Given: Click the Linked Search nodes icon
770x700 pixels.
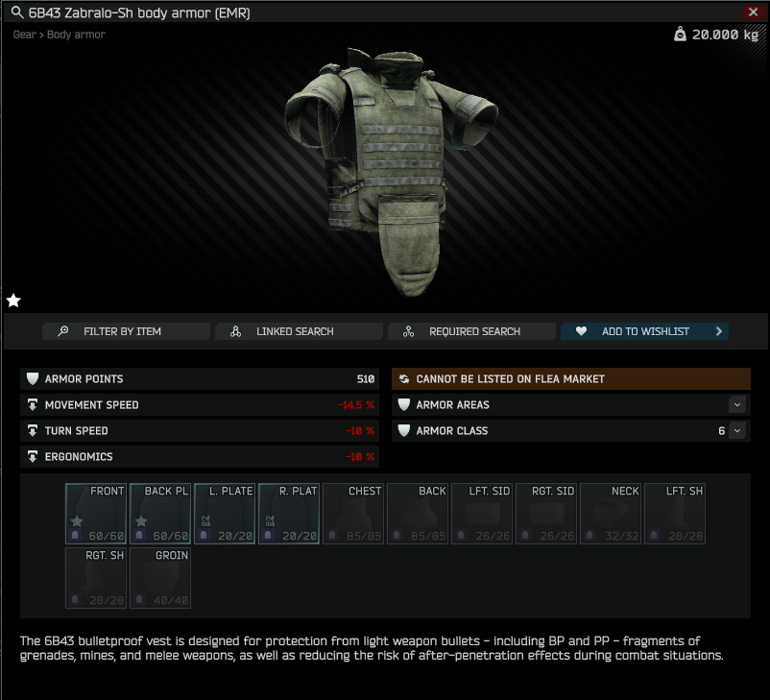Looking at the screenshot, I should coord(236,331).
